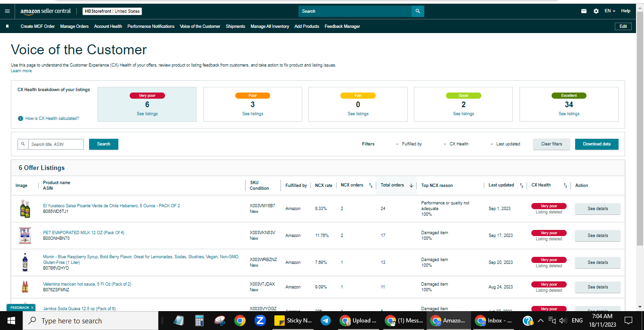Open the mail messages icon
This screenshot has height=330, width=644.
[584, 11]
